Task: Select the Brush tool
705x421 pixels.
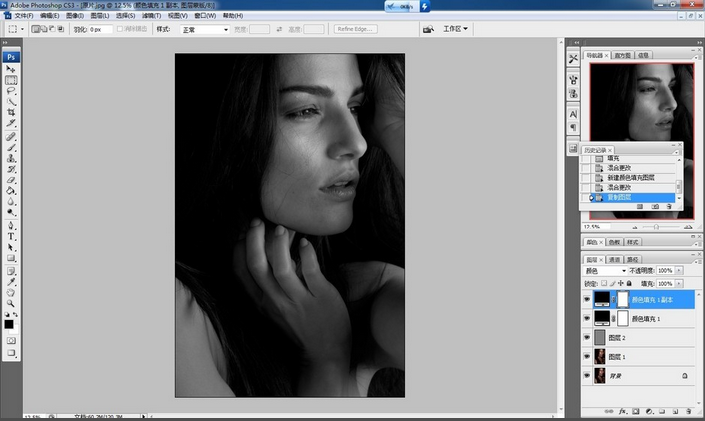Action: [x=11, y=148]
